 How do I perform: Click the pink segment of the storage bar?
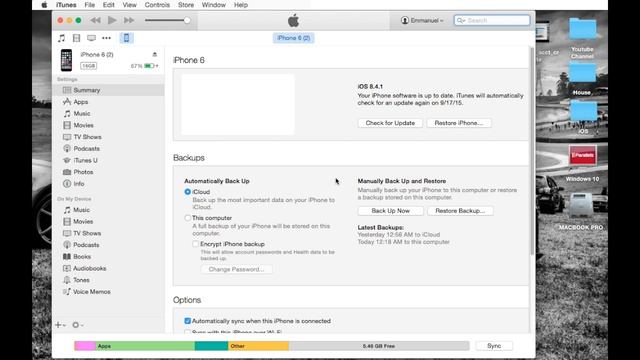coord(85,346)
